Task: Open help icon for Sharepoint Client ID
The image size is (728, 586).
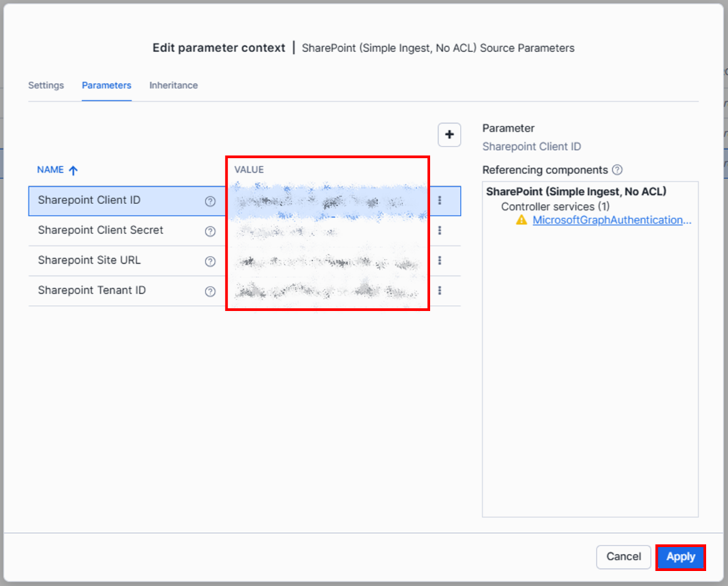Action: 210,201
